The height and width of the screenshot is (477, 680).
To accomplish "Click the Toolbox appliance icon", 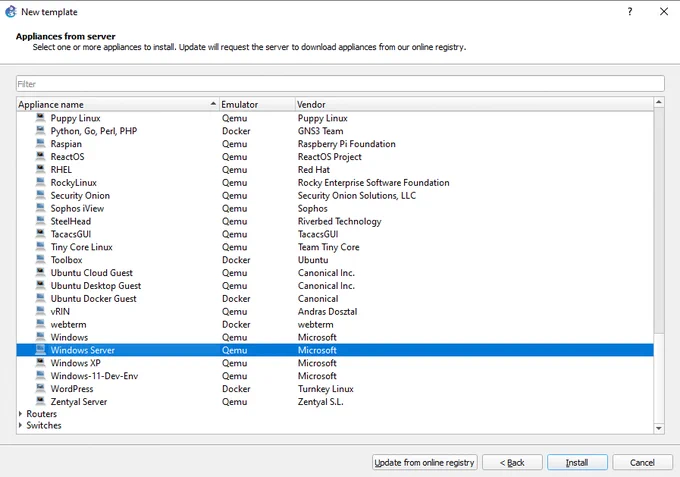I will tap(40, 259).
